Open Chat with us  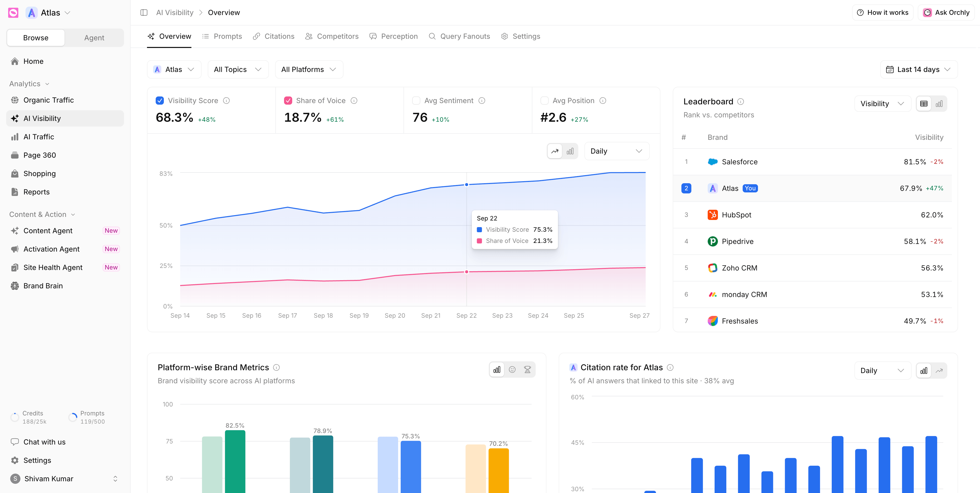(65, 442)
